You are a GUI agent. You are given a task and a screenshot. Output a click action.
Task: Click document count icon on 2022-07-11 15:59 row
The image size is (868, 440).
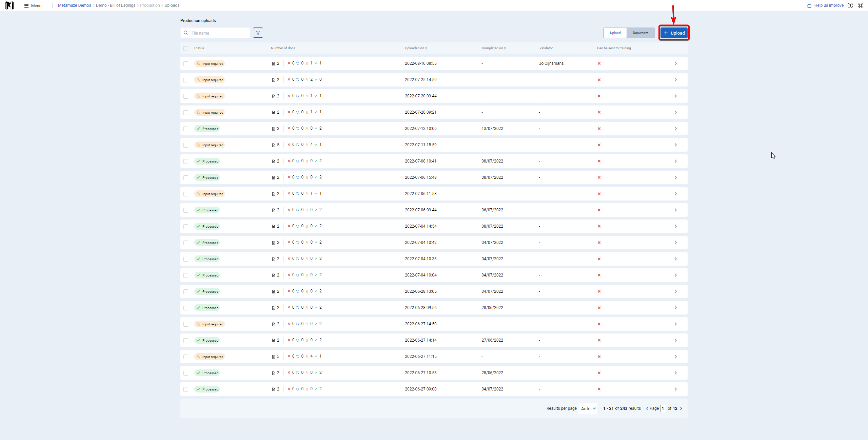point(274,145)
